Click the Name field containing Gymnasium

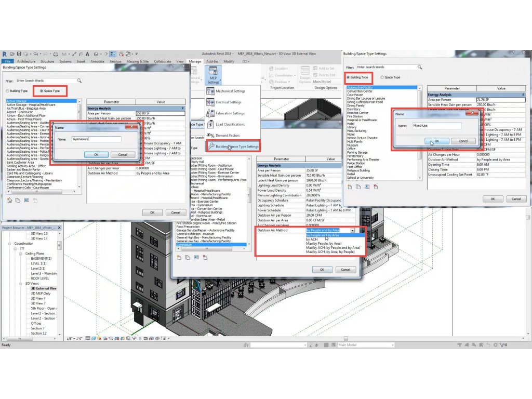pos(96,139)
